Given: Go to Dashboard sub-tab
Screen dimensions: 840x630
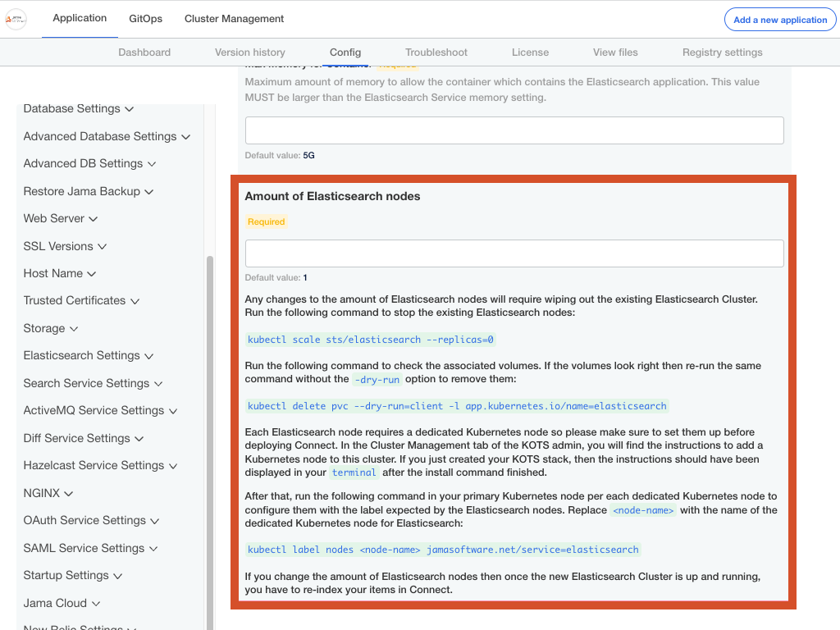Looking at the screenshot, I should point(144,52).
